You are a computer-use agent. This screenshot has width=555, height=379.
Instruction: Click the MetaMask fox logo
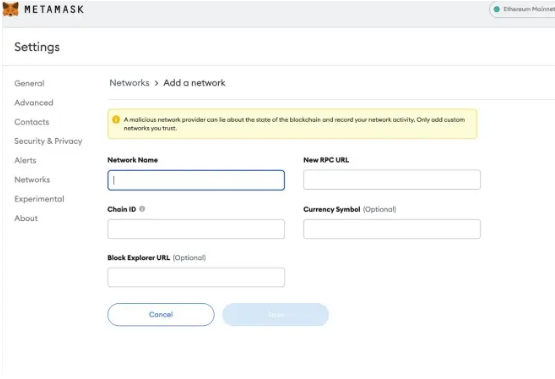tap(10, 9)
